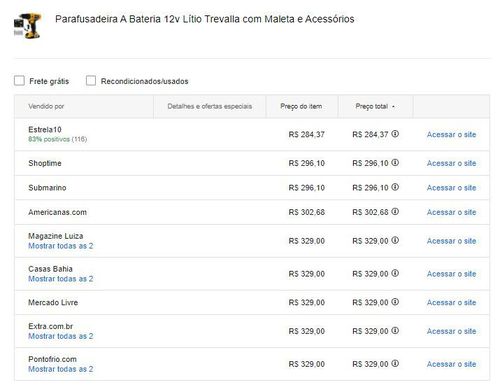Open info icon for Shoptime total price
The width and height of the screenshot is (500, 392).
coord(395,163)
